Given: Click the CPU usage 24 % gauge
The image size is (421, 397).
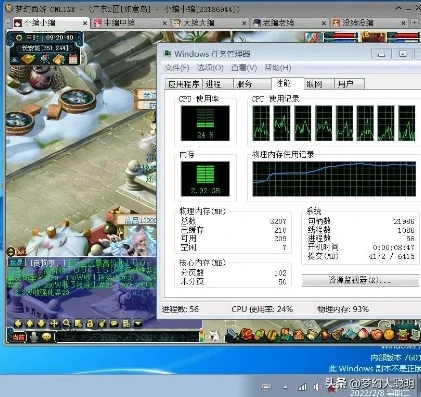Looking at the screenshot, I should click(205, 123).
